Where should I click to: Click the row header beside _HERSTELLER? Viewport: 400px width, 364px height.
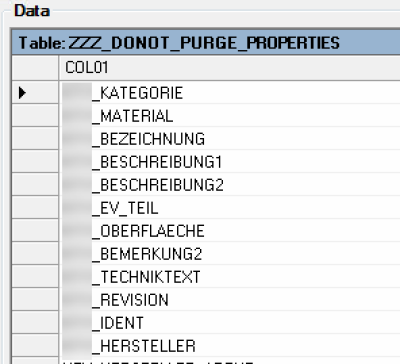35,345
